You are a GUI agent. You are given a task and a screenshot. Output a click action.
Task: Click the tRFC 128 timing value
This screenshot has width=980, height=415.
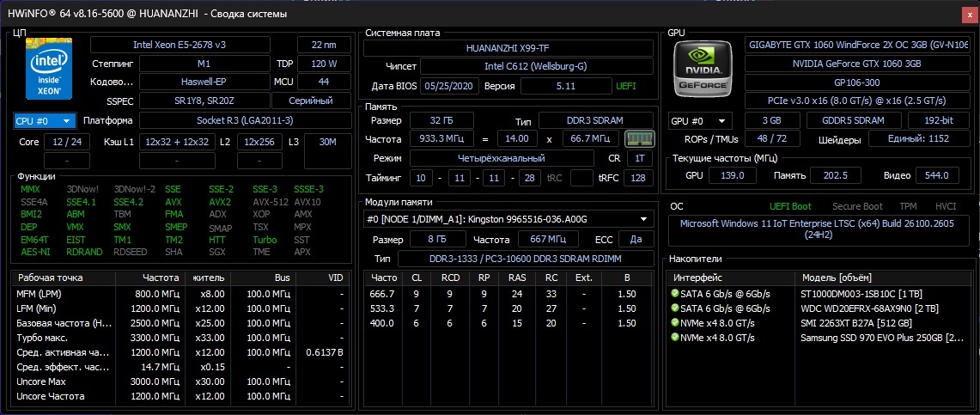click(638, 178)
